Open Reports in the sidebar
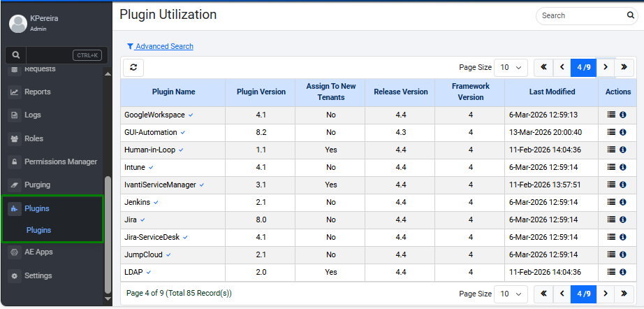 [x=38, y=92]
